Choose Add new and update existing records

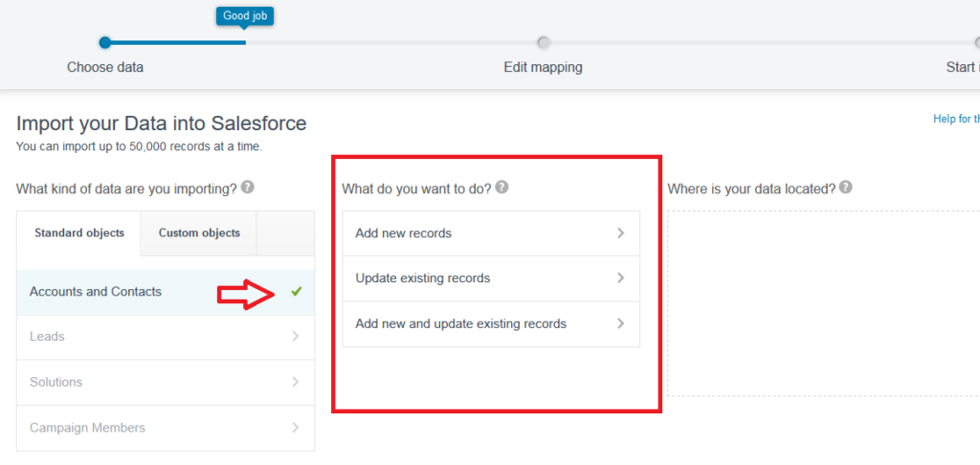point(491,323)
